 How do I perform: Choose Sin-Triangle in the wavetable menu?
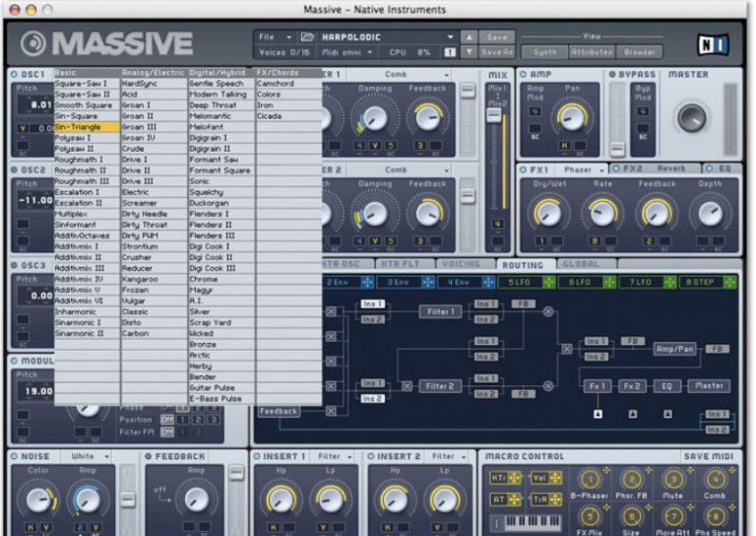coord(87,127)
